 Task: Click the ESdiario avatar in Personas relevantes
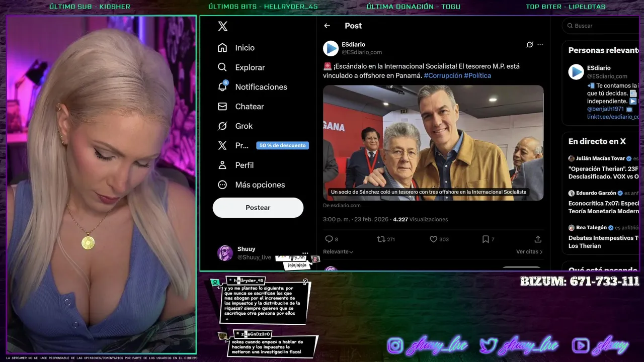tap(576, 72)
